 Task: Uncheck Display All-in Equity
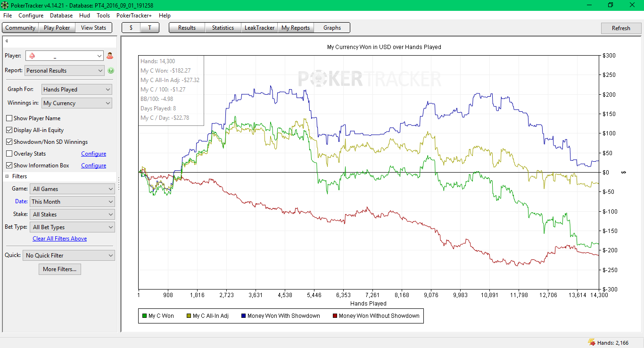point(9,130)
